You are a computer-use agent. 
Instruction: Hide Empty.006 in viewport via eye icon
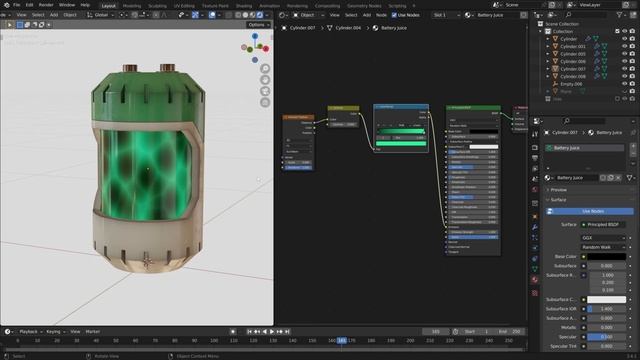point(624,84)
